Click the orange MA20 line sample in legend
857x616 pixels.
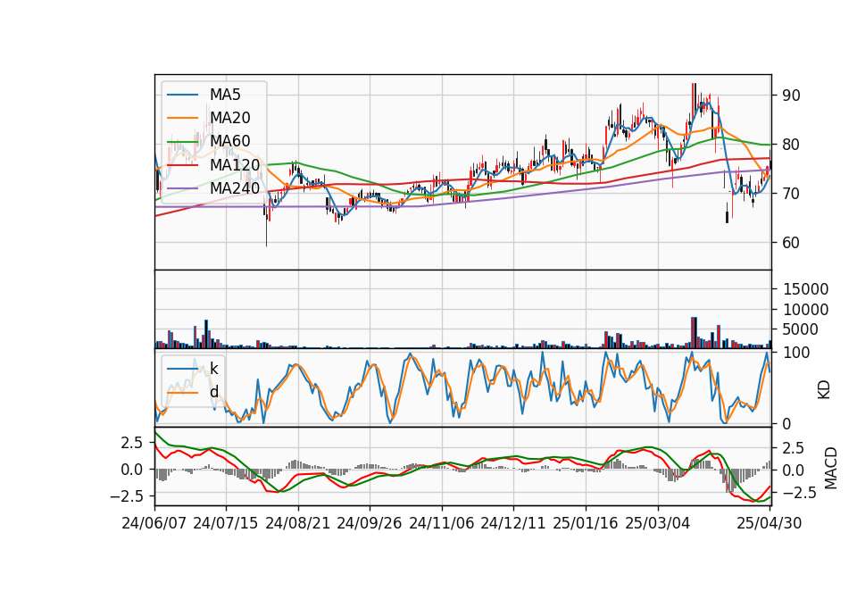click(x=182, y=118)
